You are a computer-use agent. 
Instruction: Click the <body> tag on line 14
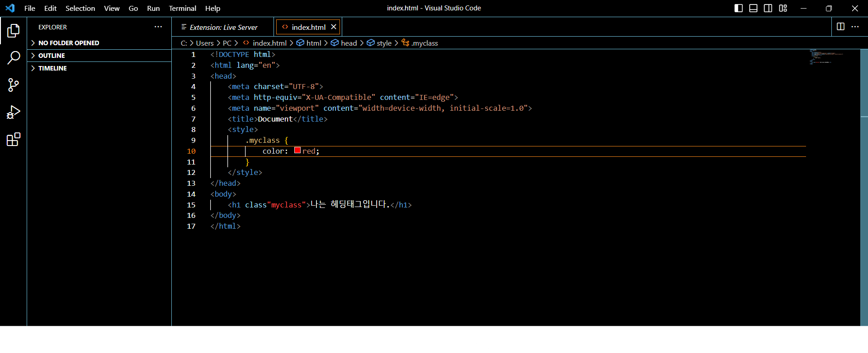223,194
